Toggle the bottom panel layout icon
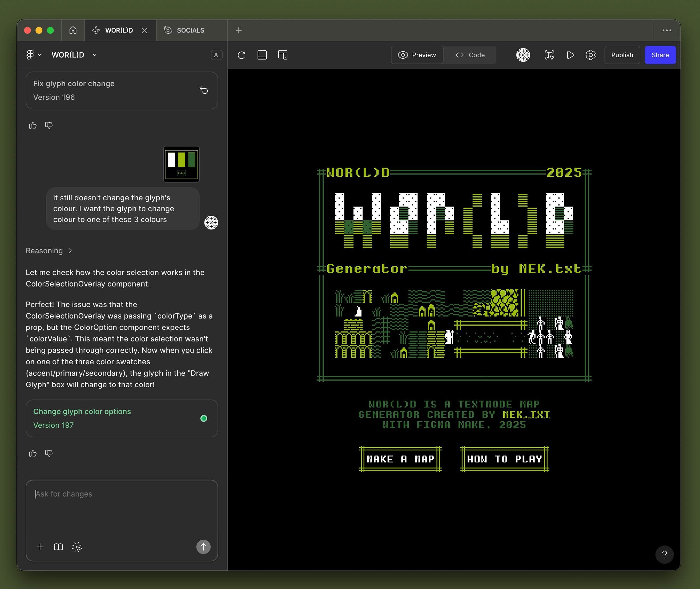700x589 pixels. pos(262,55)
